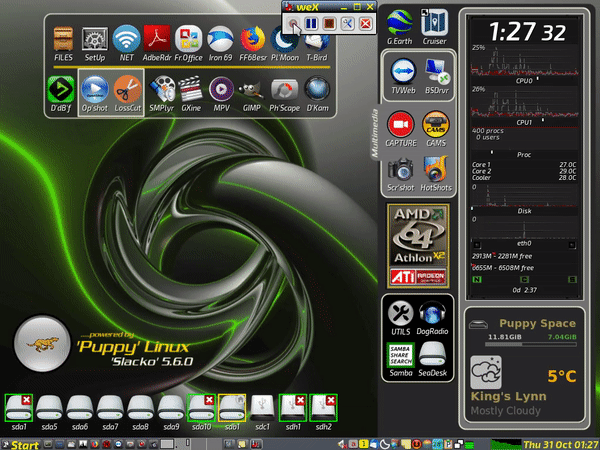The image size is (600, 450).
Task: Click taskbar volume speaker icon
Action: [x=342, y=444]
